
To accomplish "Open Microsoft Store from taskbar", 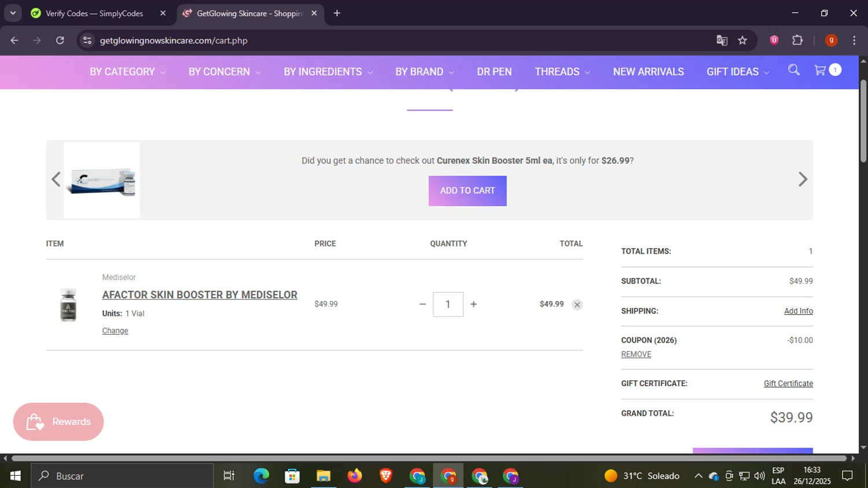I will (x=292, y=476).
